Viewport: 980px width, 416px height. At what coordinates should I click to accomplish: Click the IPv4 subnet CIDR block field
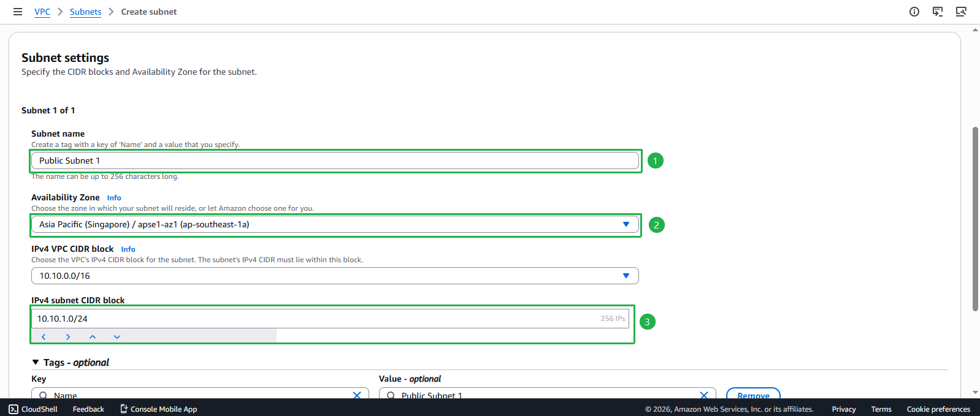[330, 319]
